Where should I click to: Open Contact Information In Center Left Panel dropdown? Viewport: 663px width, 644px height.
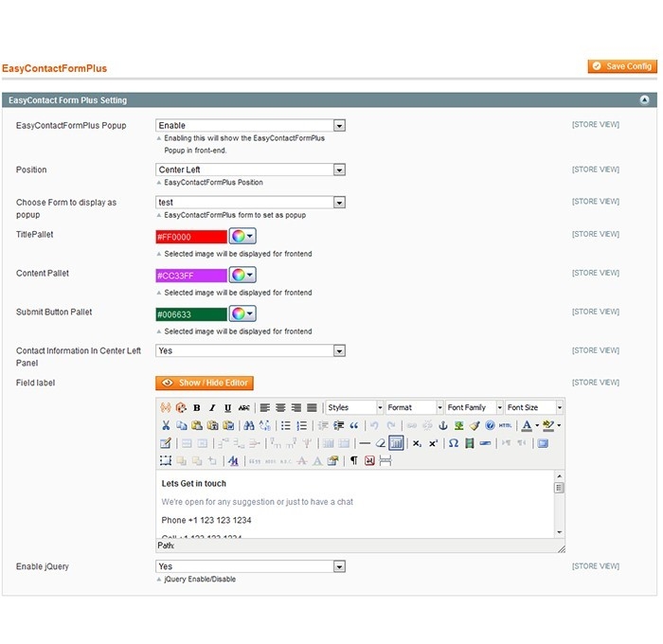click(x=250, y=350)
